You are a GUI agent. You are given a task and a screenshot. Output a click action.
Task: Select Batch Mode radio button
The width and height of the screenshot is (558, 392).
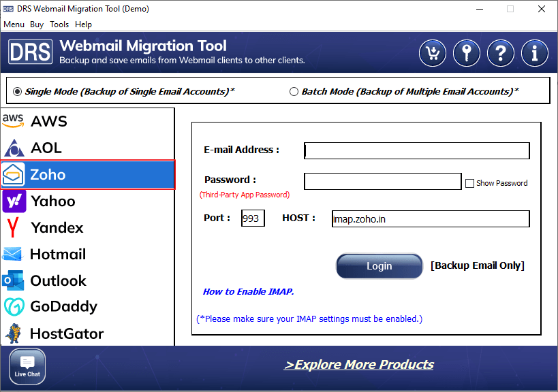click(x=294, y=92)
